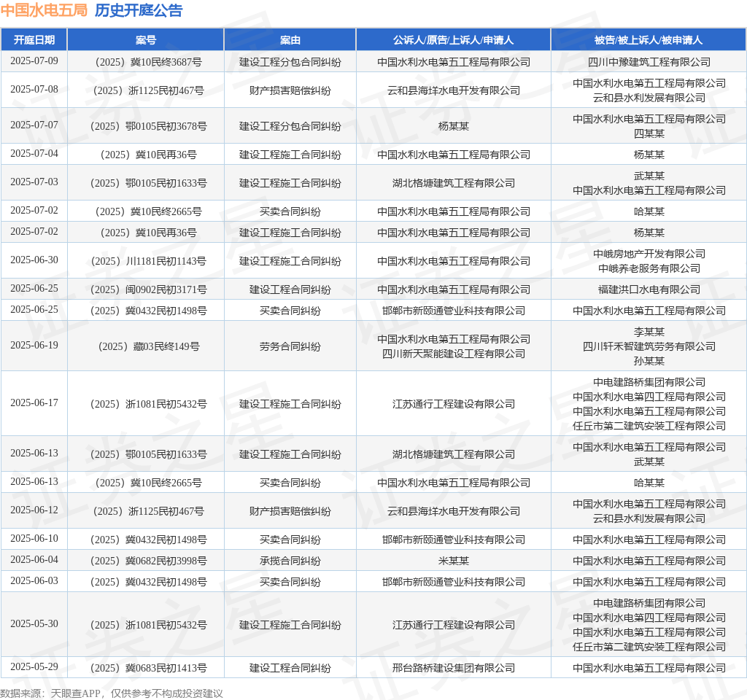
Task: Click the 案由 column header
Action: [290, 40]
